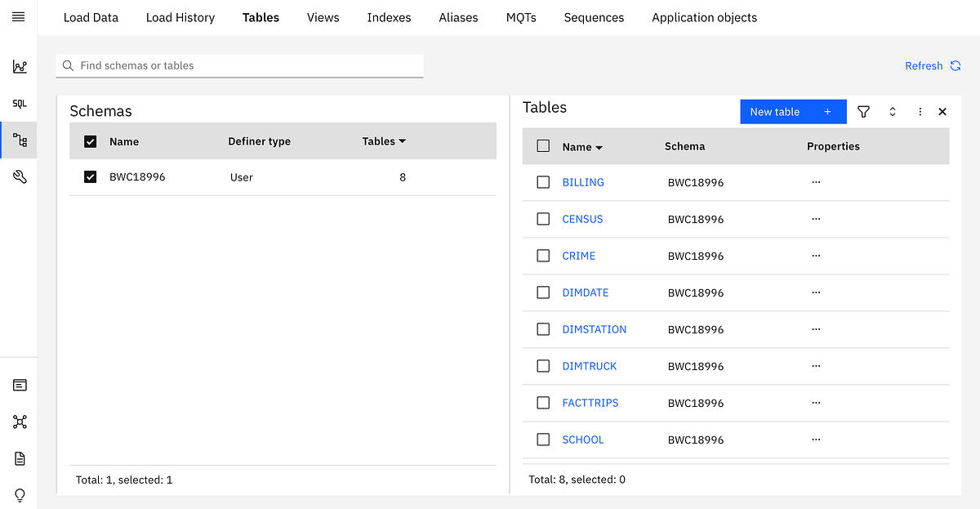Viewport: 980px width, 509px height.
Task: Select the CRIME table checkbox
Action: pyautogui.click(x=543, y=256)
